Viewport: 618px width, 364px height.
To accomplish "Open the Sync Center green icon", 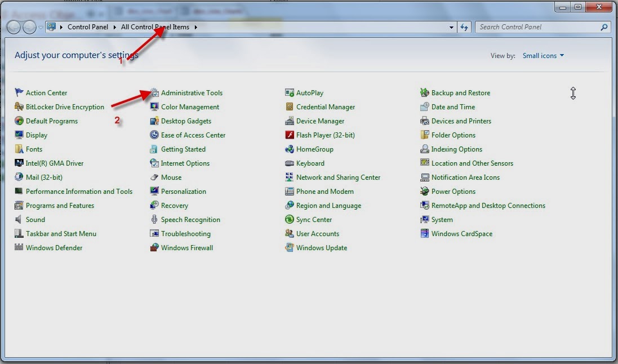I will point(290,219).
